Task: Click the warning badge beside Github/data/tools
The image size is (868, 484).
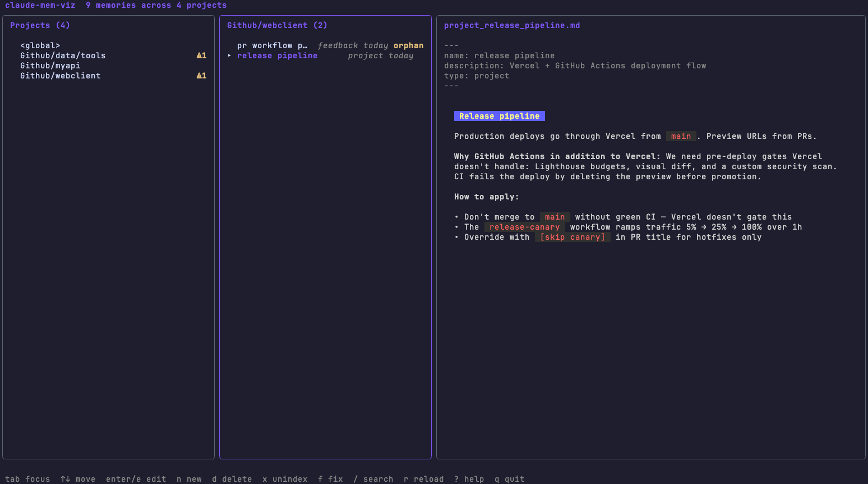Action: (x=201, y=55)
